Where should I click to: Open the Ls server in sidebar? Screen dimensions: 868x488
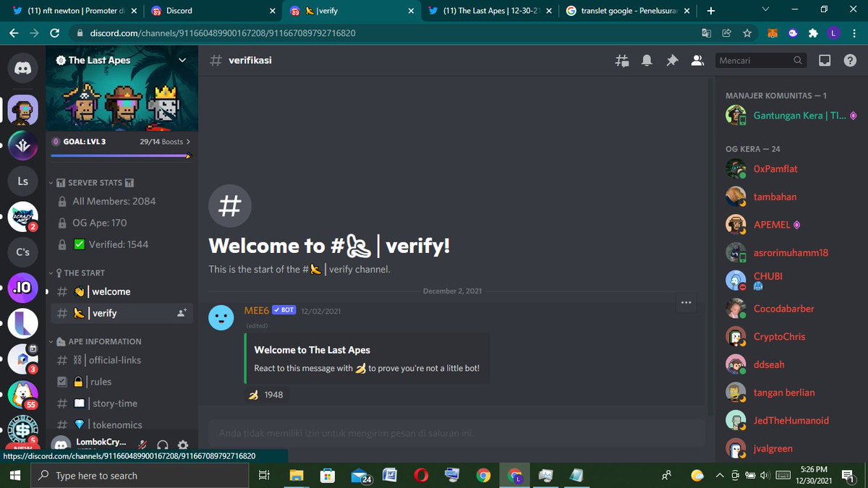pyautogui.click(x=23, y=181)
